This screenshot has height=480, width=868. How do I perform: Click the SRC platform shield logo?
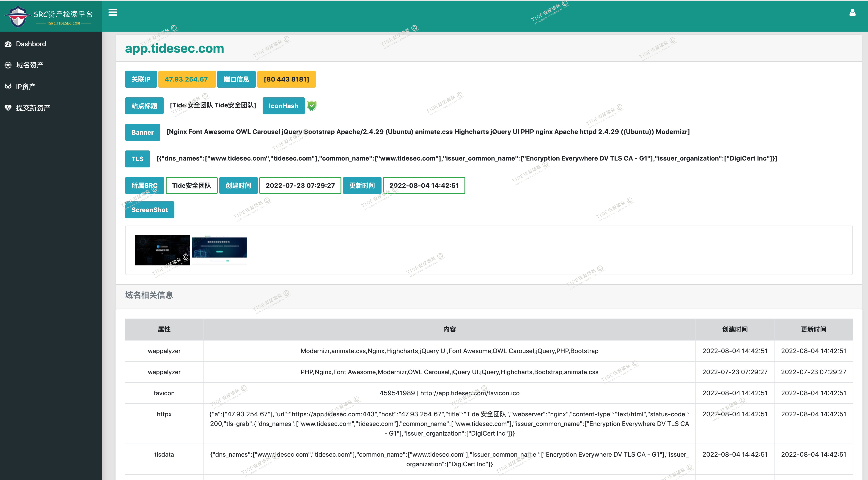click(18, 16)
